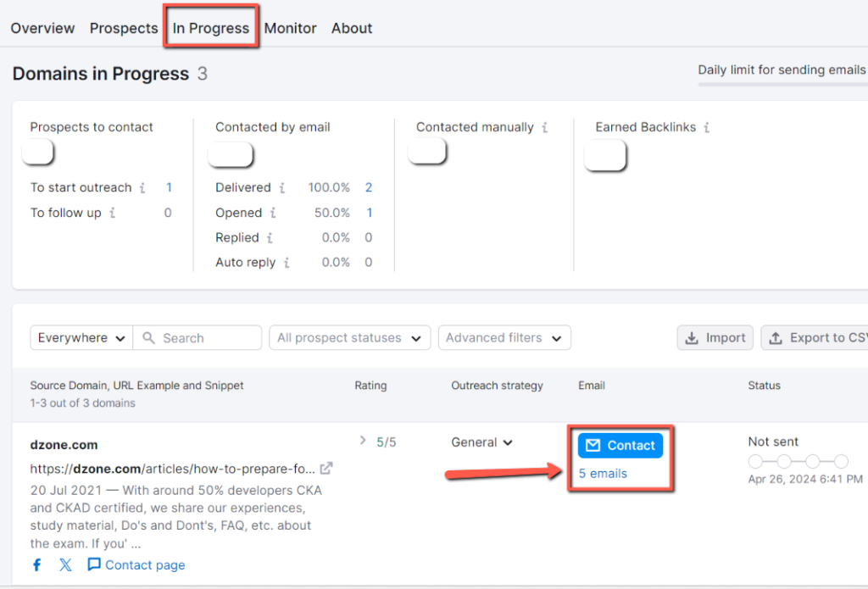Open the Advanced filters dropdown
This screenshot has height=589, width=868.
(x=504, y=337)
